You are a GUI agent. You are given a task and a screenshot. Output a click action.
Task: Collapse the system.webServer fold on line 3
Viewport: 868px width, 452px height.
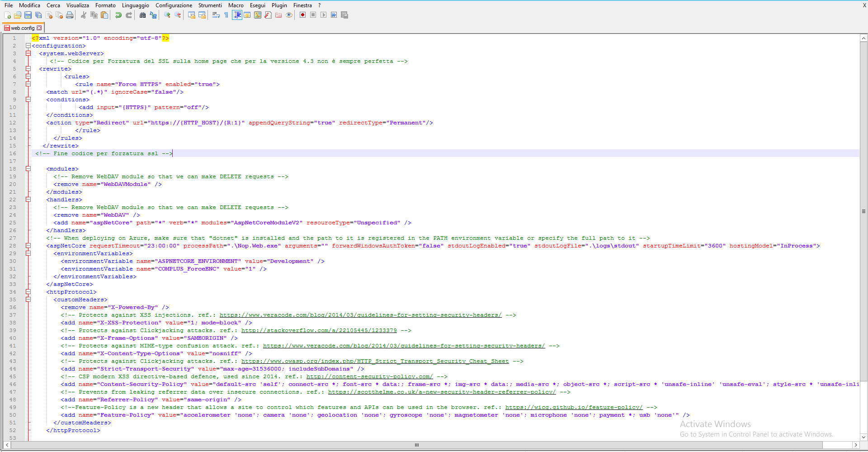point(28,53)
